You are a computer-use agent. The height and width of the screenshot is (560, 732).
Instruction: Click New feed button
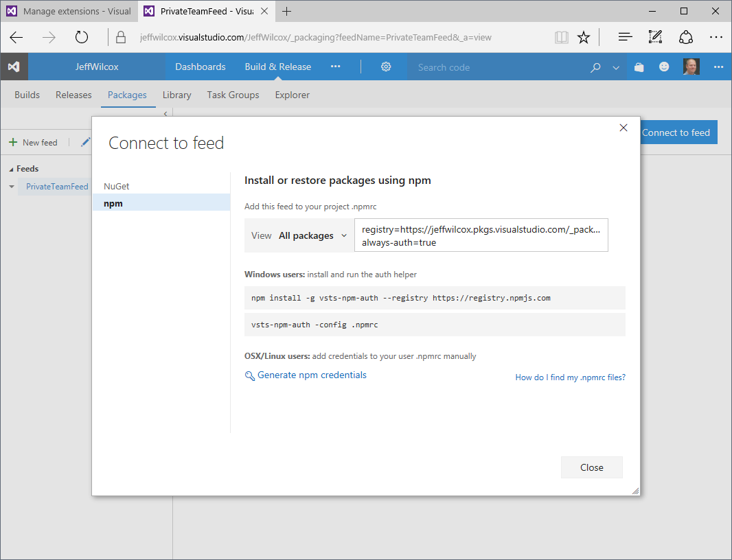[x=33, y=142]
